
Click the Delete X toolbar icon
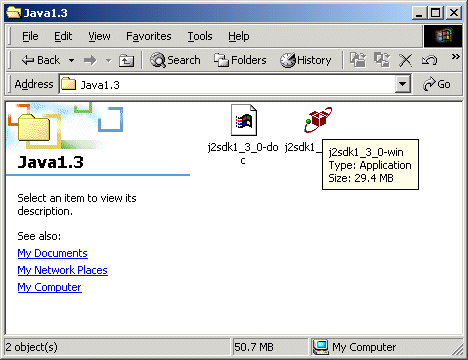405,60
